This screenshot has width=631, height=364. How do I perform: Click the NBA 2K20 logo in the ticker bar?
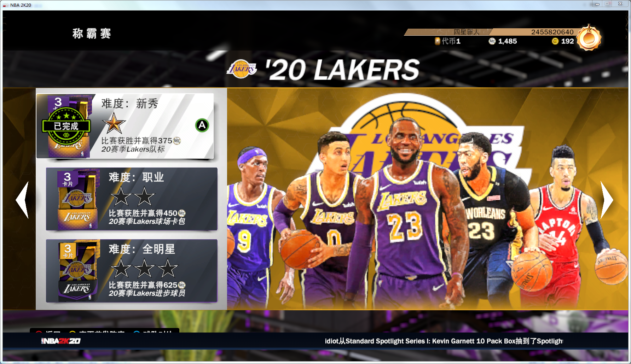tap(61, 341)
